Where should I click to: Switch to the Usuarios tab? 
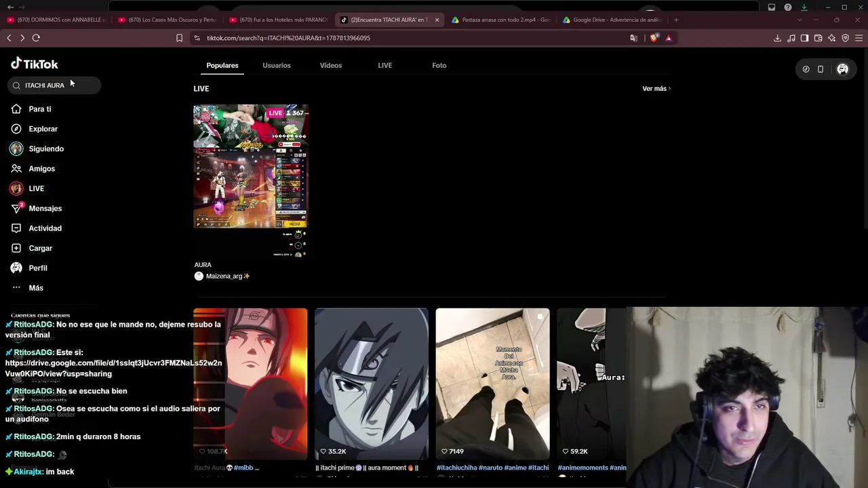pos(277,65)
